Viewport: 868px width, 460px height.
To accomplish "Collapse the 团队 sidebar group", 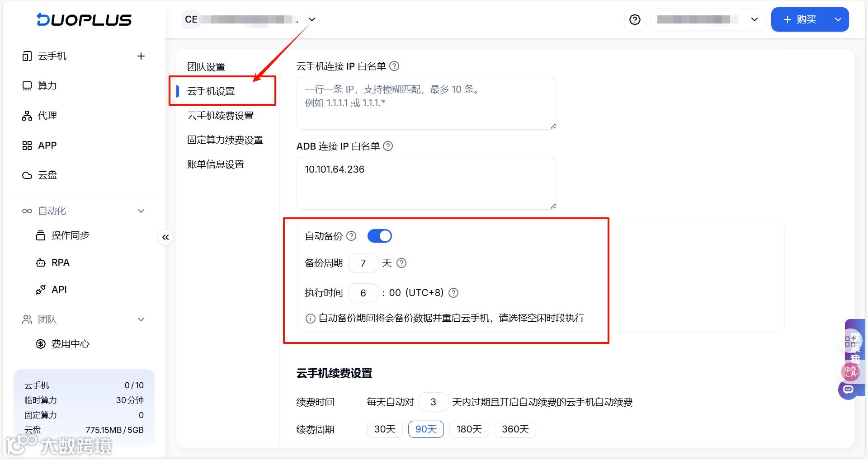I will click(x=141, y=319).
